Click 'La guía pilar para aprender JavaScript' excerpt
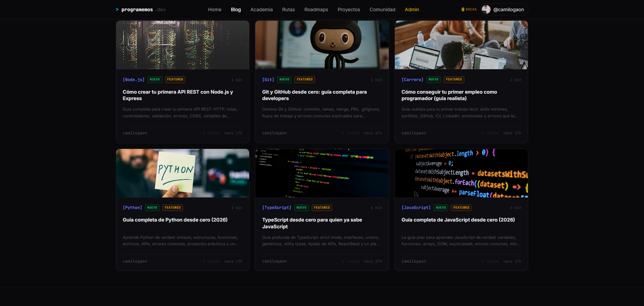This screenshot has height=306, width=644. point(461,241)
